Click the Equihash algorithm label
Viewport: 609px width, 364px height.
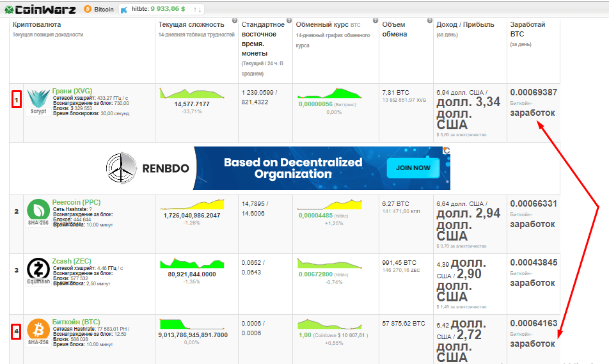click(x=38, y=281)
